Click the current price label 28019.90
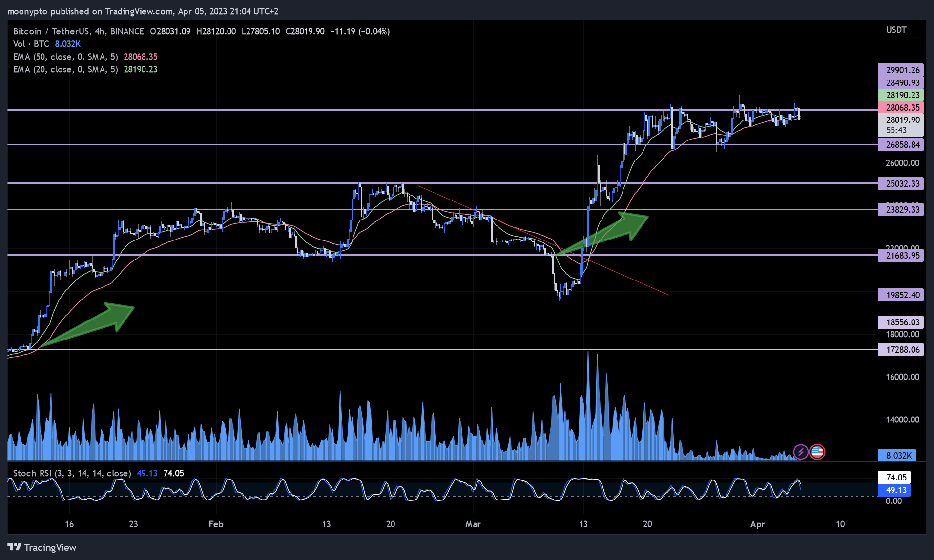Screen dimensions: 934x560 pyautogui.click(x=901, y=120)
